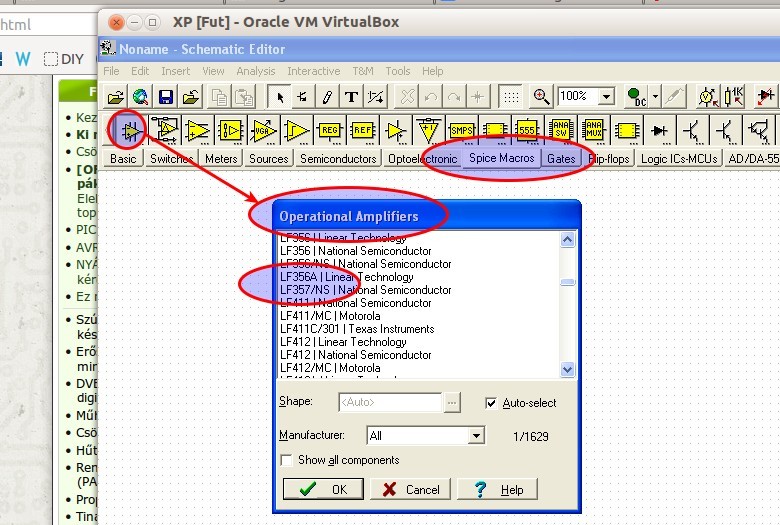
Task: Select the REG voltage regulator icon
Action: tap(329, 131)
